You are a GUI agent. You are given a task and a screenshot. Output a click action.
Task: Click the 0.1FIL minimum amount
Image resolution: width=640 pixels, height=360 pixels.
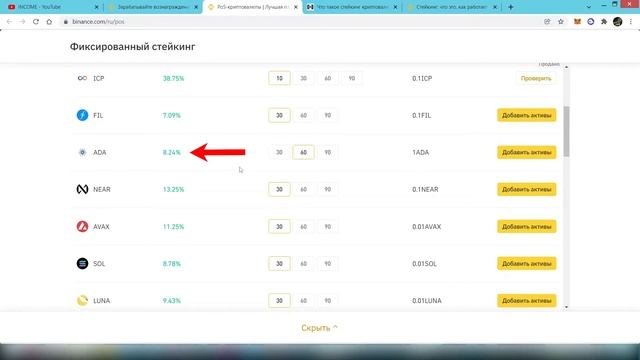coord(421,115)
